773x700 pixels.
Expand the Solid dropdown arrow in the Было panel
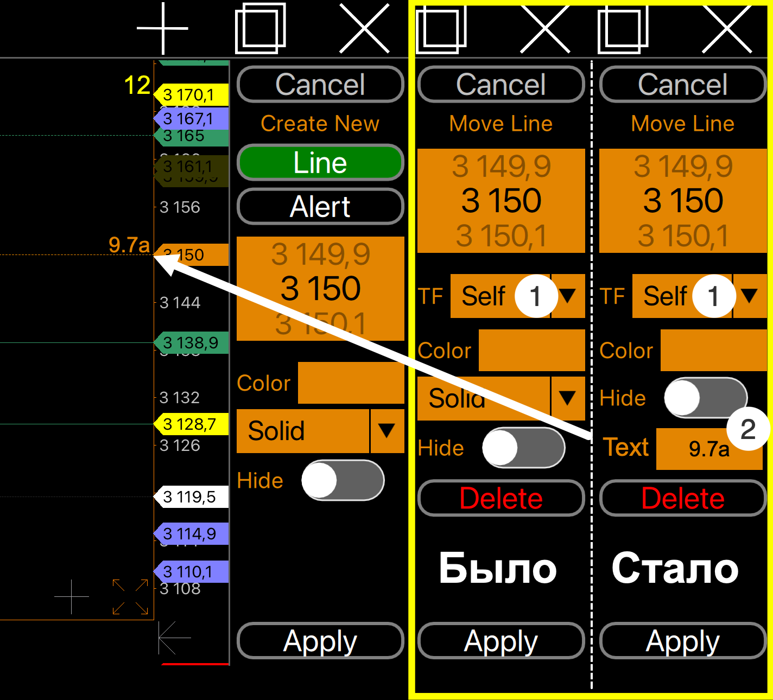568,398
